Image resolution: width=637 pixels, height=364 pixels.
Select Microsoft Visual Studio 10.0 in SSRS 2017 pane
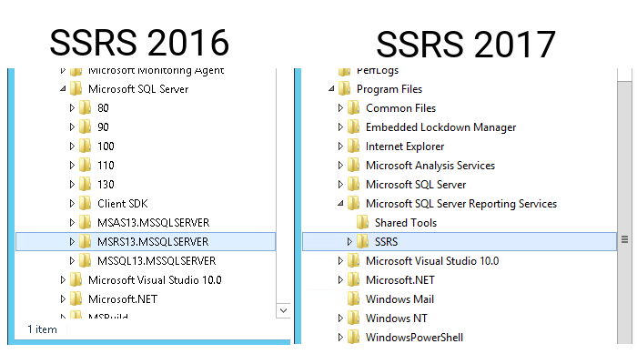[432, 261]
